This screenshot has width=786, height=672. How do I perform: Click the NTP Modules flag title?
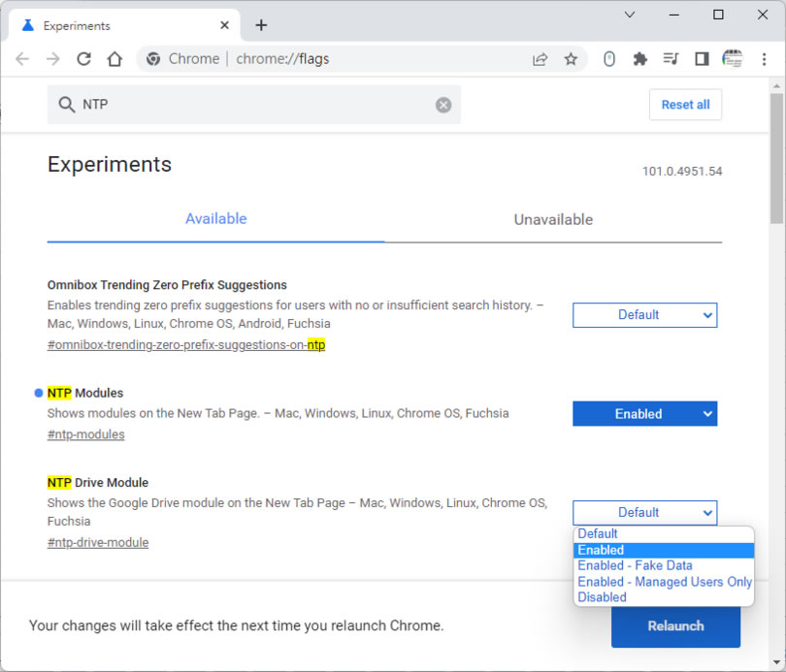pos(85,393)
